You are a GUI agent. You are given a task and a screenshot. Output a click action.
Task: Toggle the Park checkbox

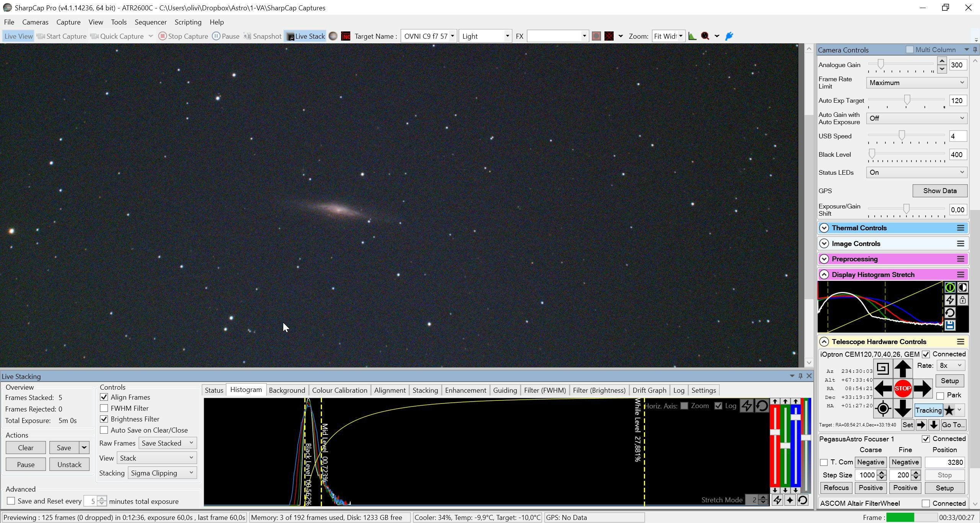click(940, 395)
